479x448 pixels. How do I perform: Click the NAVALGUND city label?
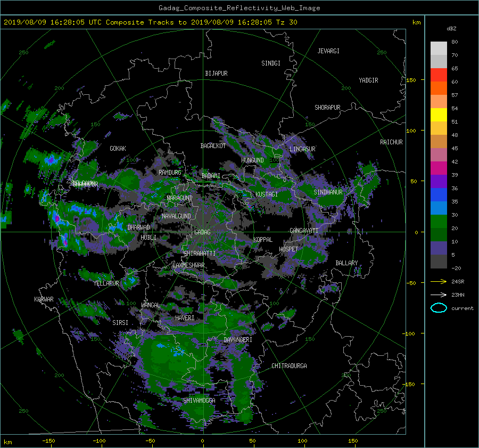click(x=176, y=216)
